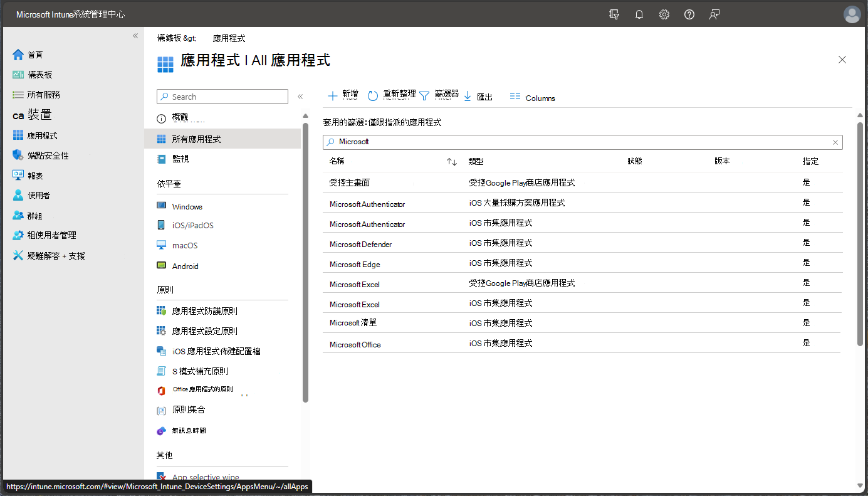
Task: Click the 疑難解答 + 支援 wrench icon
Action: coord(18,255)
